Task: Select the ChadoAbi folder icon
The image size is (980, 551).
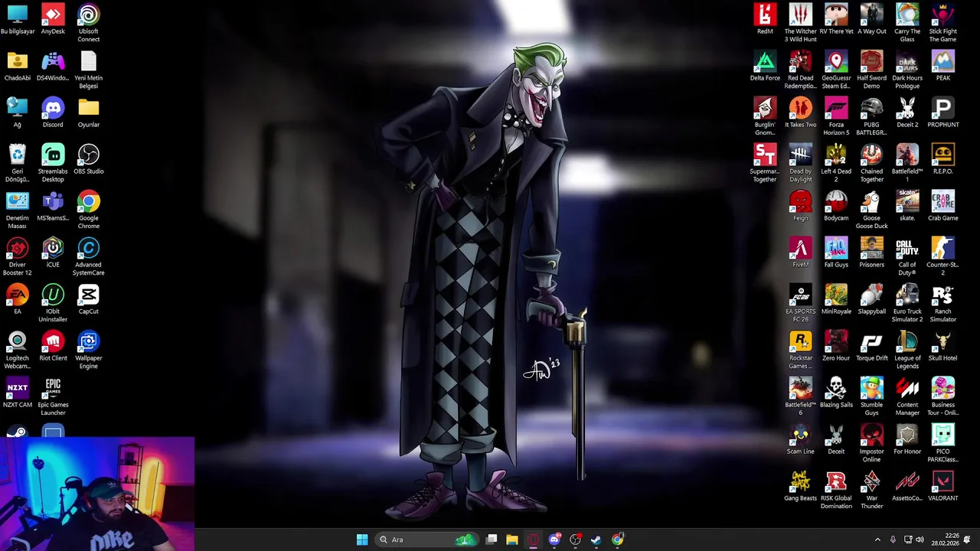Action: (17, 66)
